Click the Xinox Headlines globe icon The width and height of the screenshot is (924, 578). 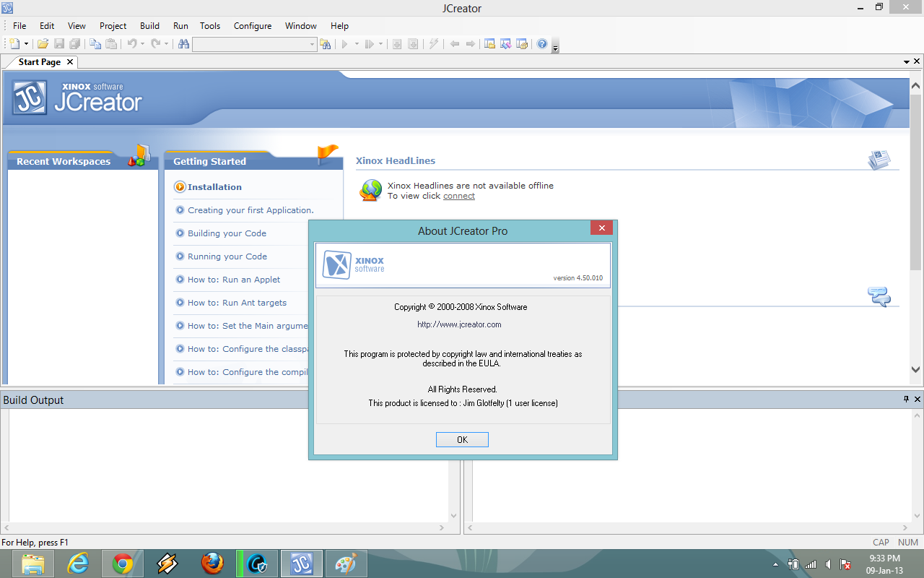pyautogui.click(x=371, y=190)
